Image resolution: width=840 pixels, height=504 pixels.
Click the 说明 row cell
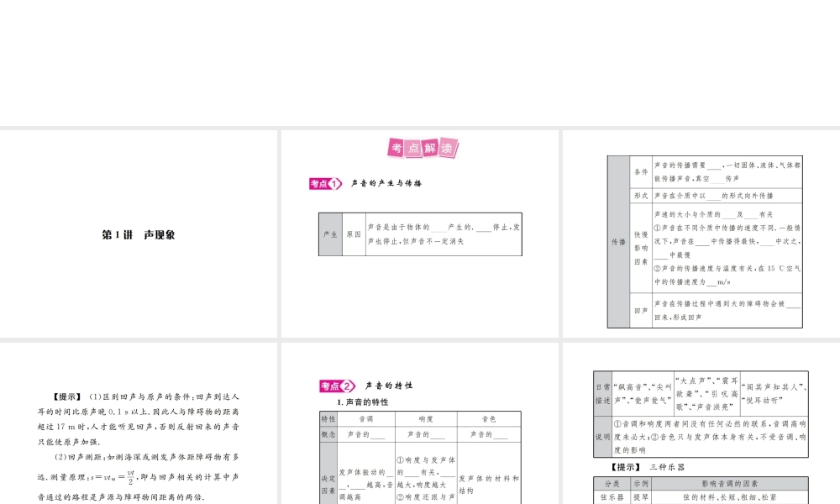(x=602, y=437)
